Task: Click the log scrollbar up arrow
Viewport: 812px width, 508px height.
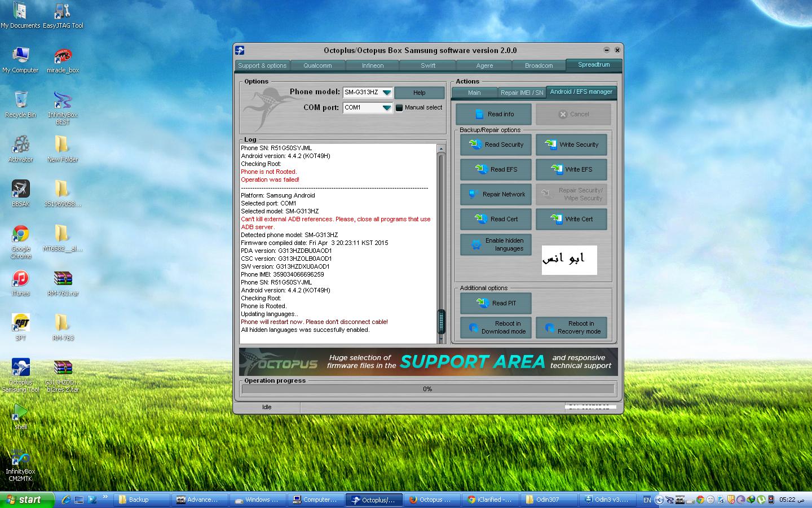Action: (x=441, y=148)
